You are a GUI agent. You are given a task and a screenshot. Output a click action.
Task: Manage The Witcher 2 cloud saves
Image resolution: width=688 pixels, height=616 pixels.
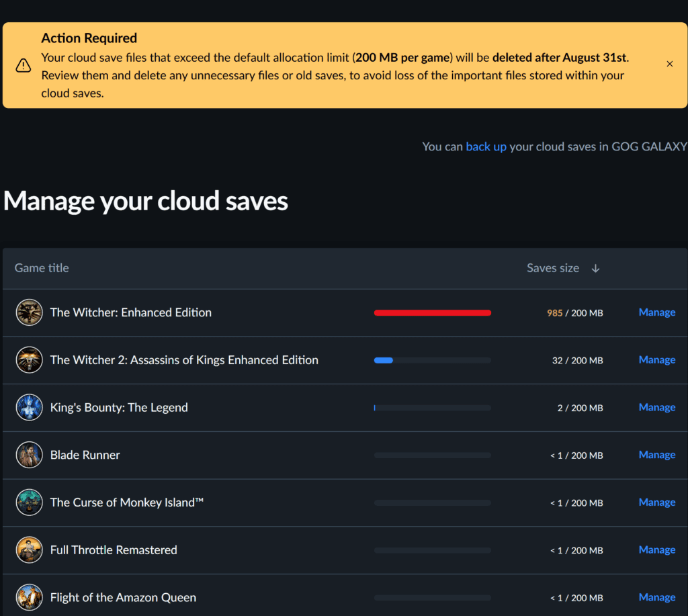pyautogui.click(x=657, y=360)
